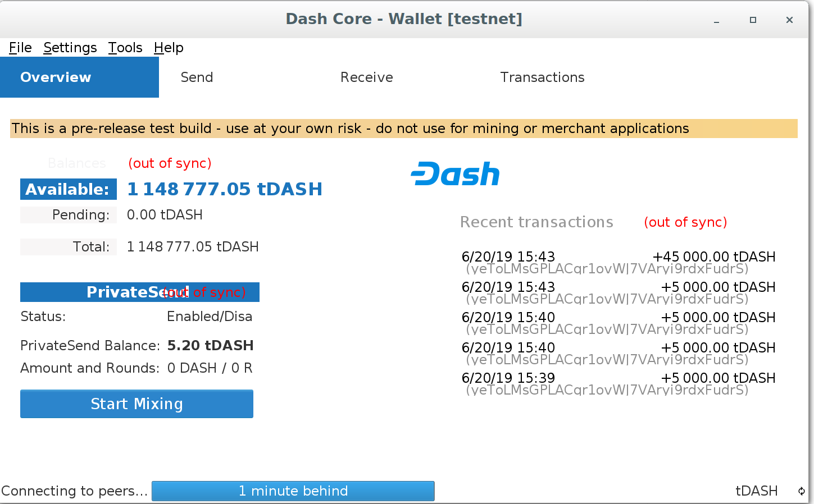Click the Amount and Rounds value 0 DASH / 0 R

pos(210,368)
